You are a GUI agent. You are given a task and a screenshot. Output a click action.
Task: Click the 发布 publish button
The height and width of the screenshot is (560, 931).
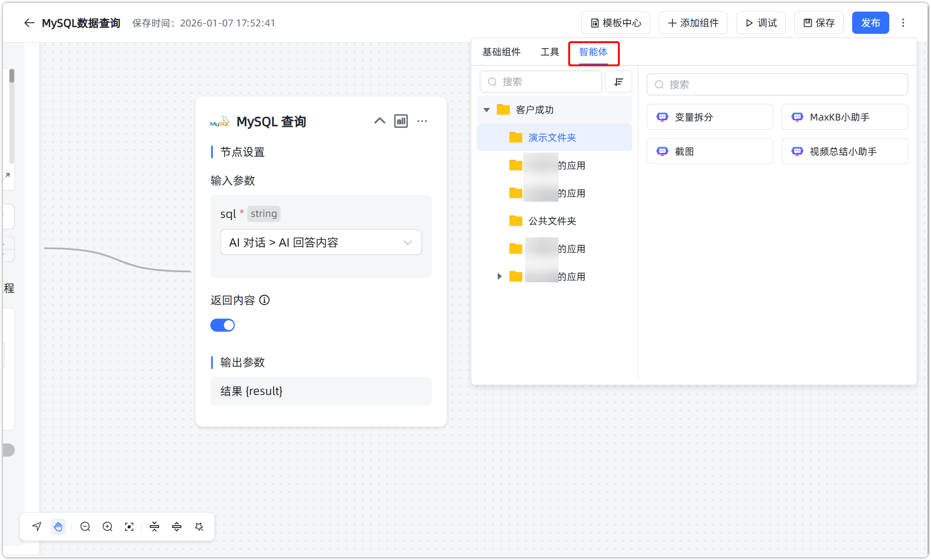870,22
